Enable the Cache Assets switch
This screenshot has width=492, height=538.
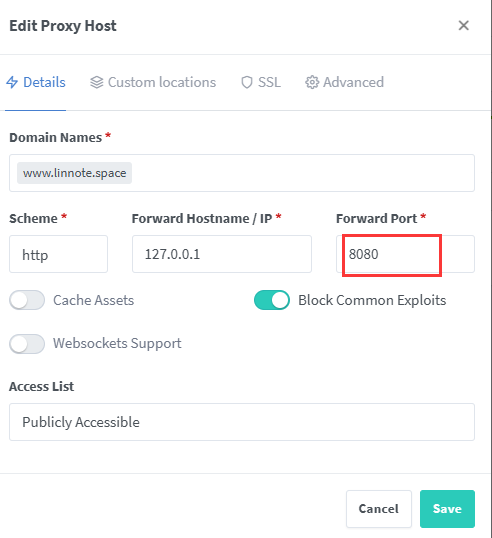27,300
